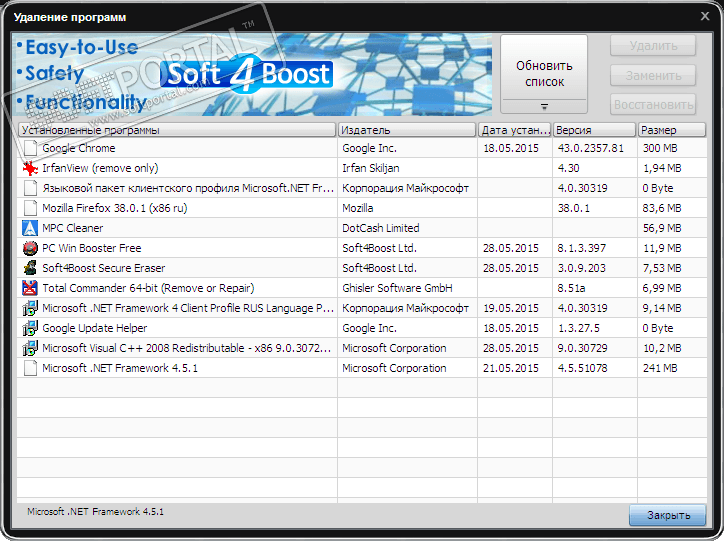Image resolution: width=724 pixels, height=541 pixels.
Task: Select Microsoft .NET Framework 4.5.1 list row name
Action: coord(120,368)
